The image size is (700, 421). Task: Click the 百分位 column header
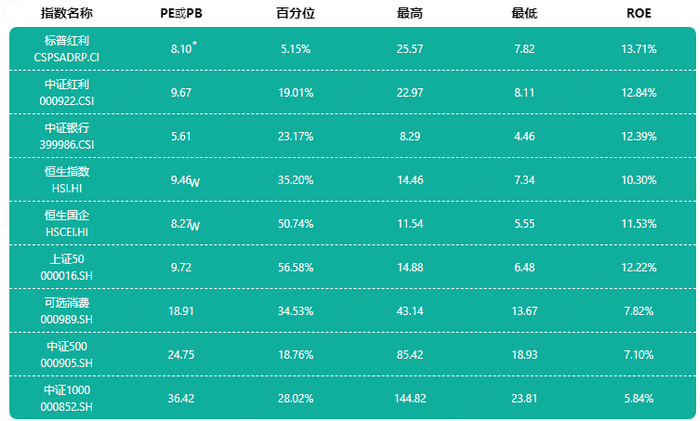(295, 14)
